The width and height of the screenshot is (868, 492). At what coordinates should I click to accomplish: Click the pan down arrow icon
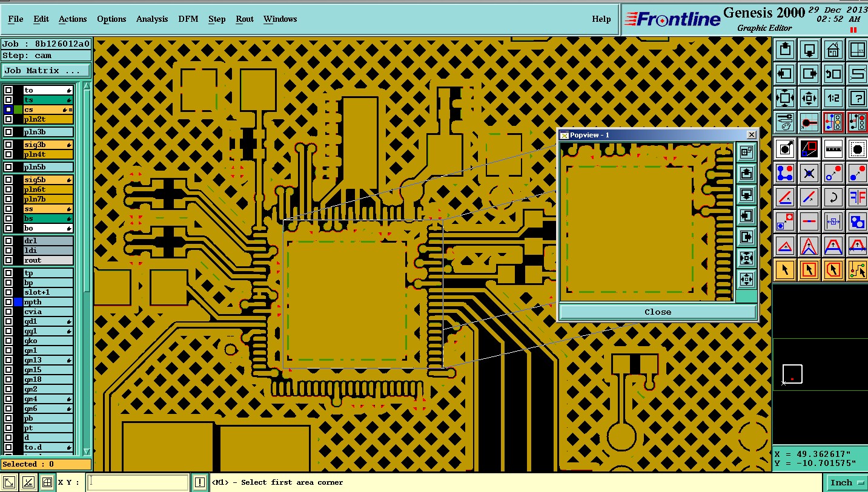809,50
